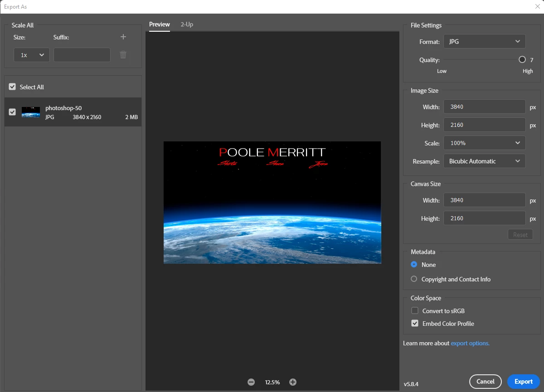Uncheck the photoshop-50 asset checkbox
This screenshot has width=544, height=392.
pyautogui.click(x=12, y=111)
